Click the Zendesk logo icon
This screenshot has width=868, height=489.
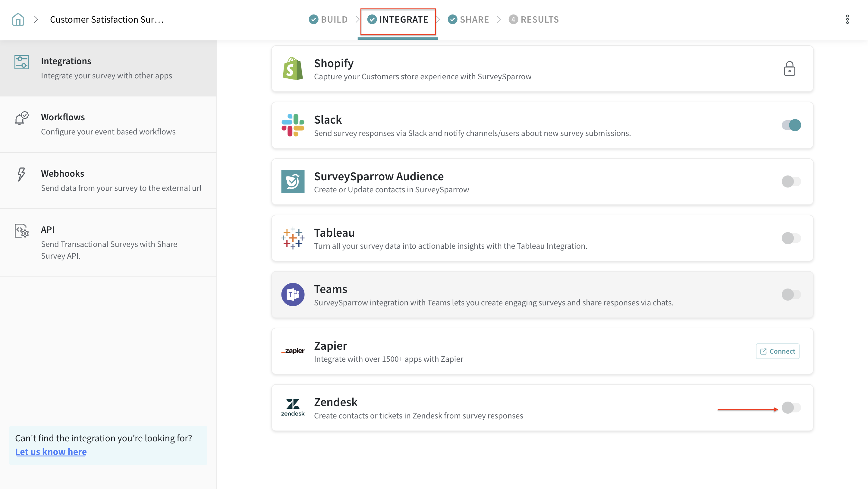click(x=292, y=407)
